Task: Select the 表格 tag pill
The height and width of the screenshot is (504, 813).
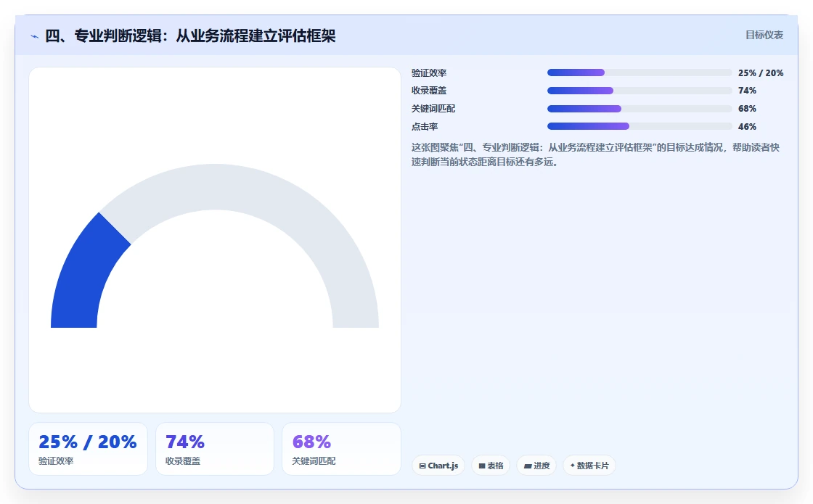Action: 491,465
